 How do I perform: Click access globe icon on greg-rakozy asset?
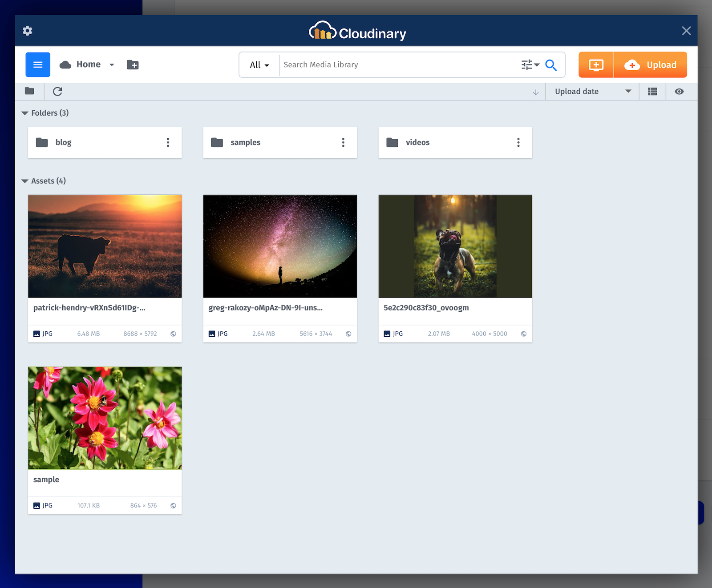pyautogui.click(x=348, y=334)
